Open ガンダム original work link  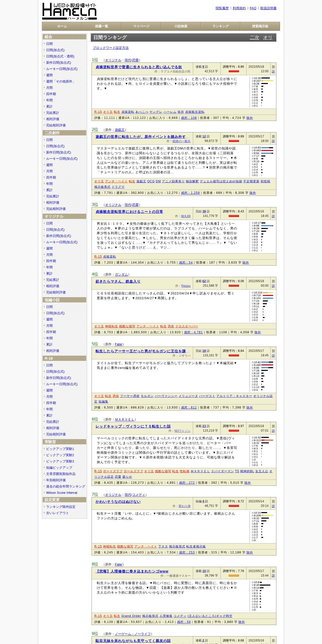(x=121, y=275)
